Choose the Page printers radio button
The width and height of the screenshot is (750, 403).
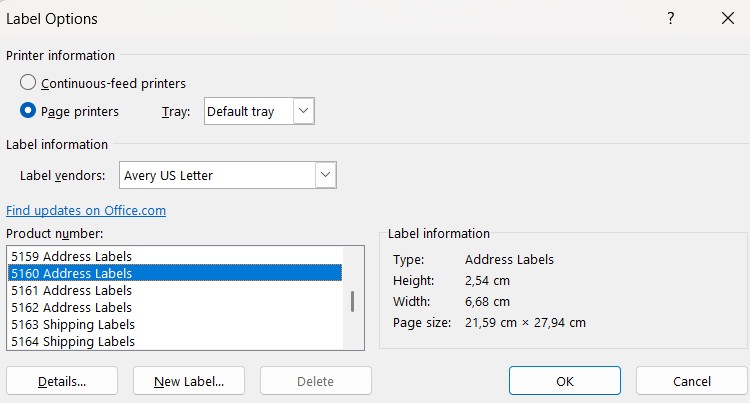point(29,111)
